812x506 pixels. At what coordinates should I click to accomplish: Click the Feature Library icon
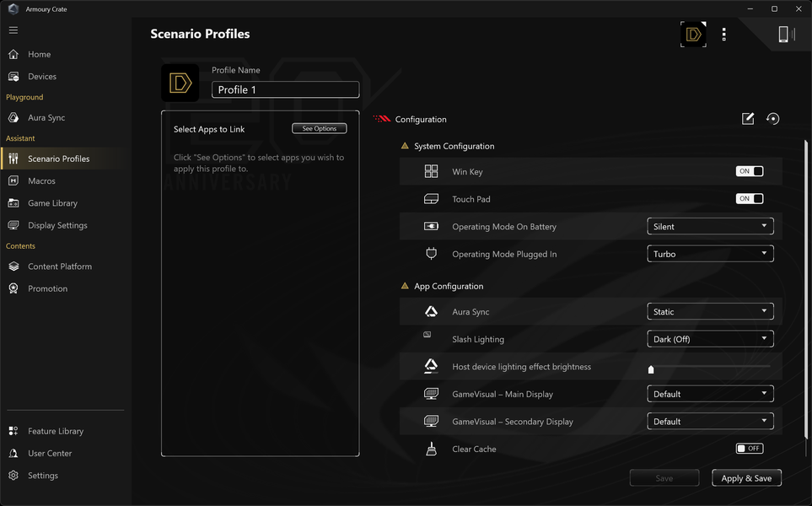point(13,431)
